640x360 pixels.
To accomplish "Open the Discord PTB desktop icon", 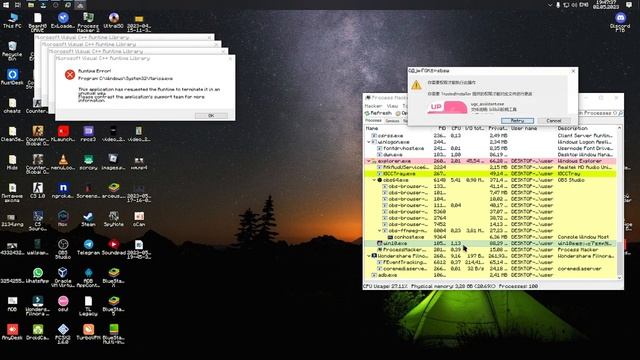I will click(x=620, y=22).
